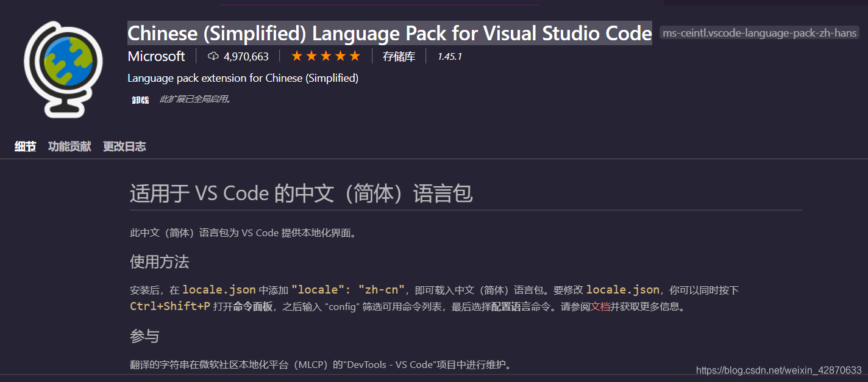Screen dimensions: 868x382
Task: Open the 存储库 repository link
Action: point(399,57)
